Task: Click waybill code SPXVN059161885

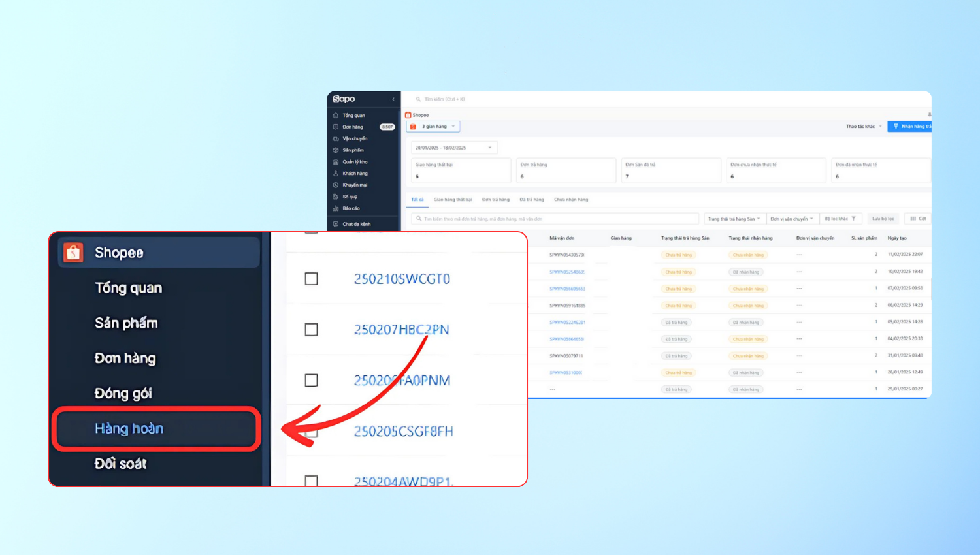Action: coord(568,306)
